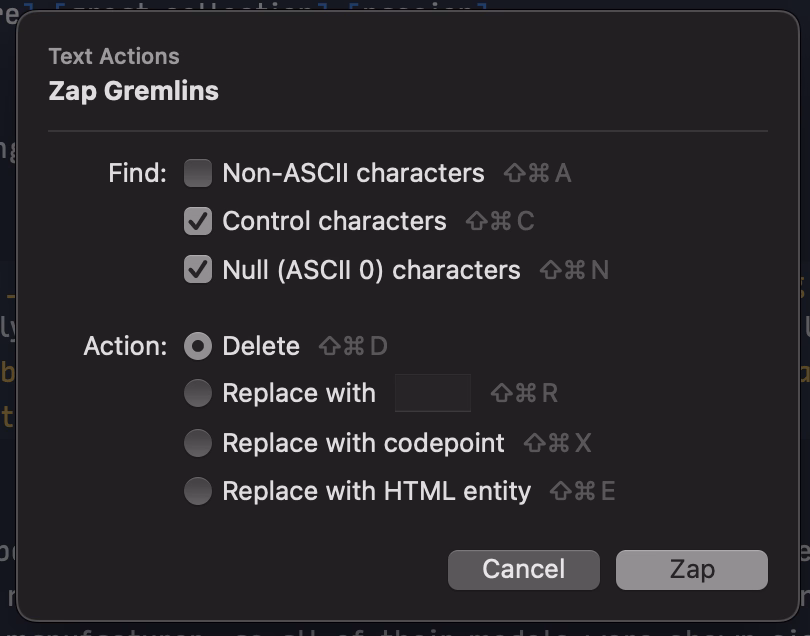The width and height of the screenshot is (810, 636).
Task: Uncheck the Control characters checkbox
Action: tap(198, 221)
